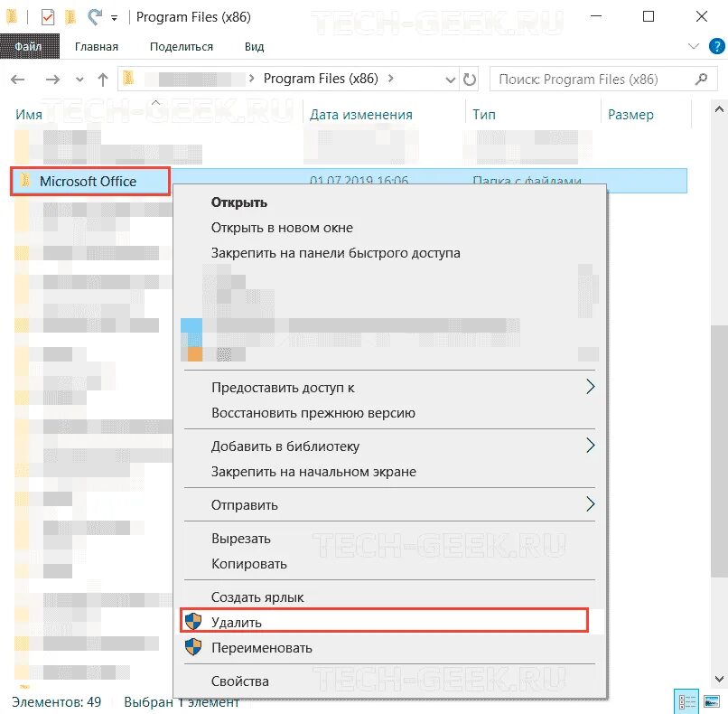Image resolution: width=728 pixels, height=714 pixels.
Task: Click Program Files (x86) in the address bar
Action: coord(321,79)
